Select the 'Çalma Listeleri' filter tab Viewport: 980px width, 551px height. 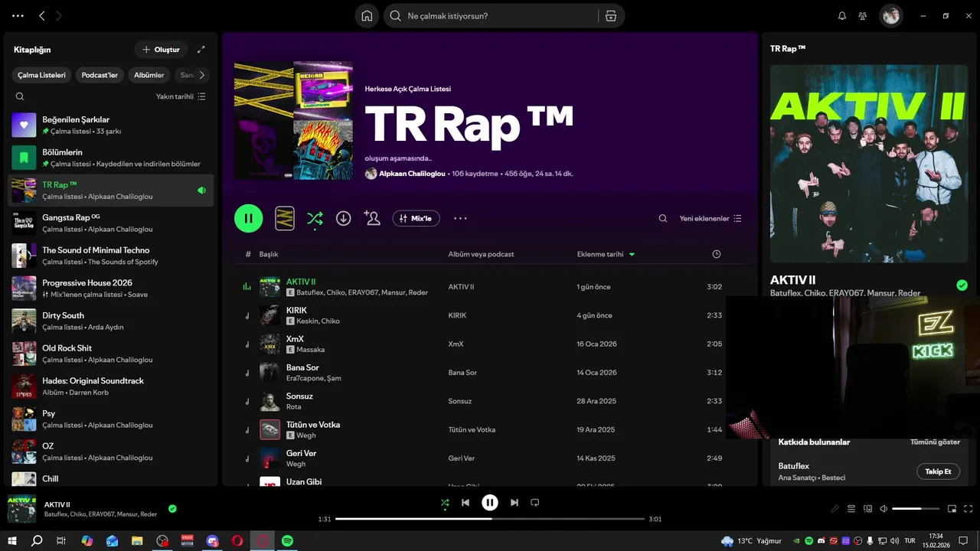[x=42, y=75]
